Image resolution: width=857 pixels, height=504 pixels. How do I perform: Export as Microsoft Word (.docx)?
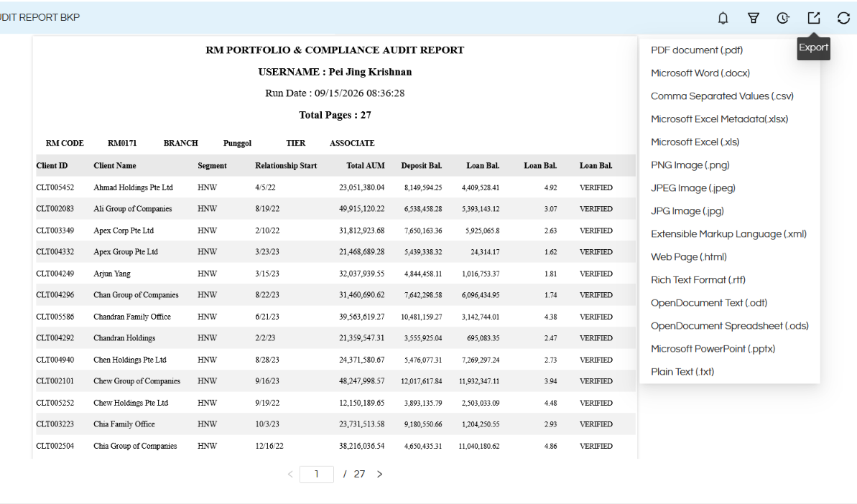pyautogui.click(x=700, y=73)
